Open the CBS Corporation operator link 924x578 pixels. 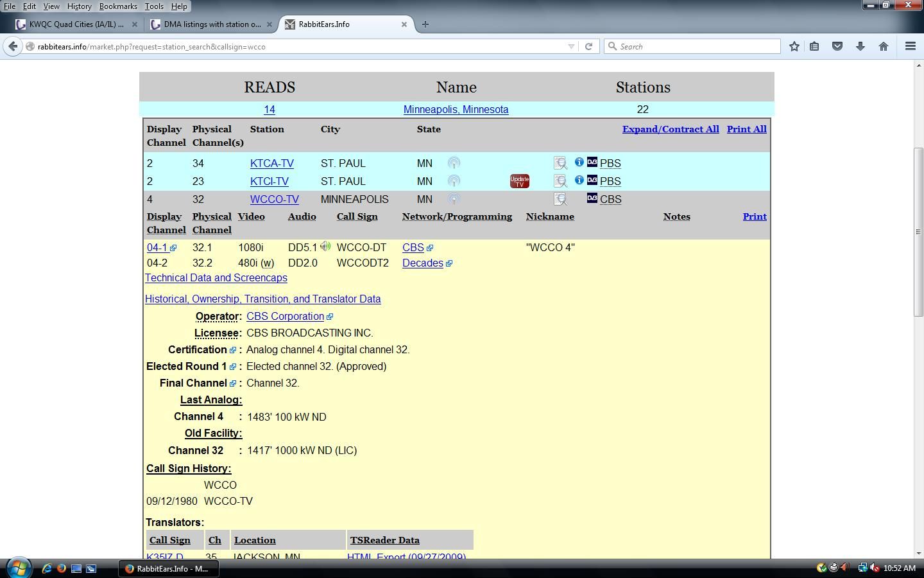coord(285,317)
